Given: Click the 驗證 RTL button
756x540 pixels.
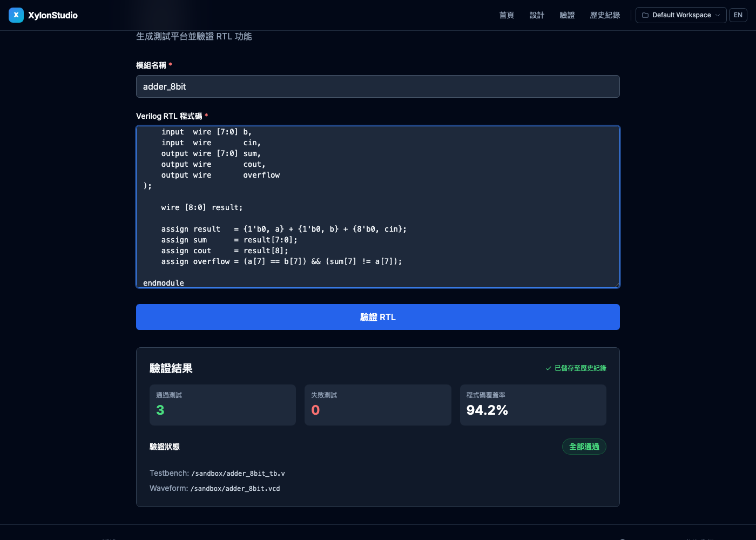Looking at the screenshot, I should click(x=378, y=317).
